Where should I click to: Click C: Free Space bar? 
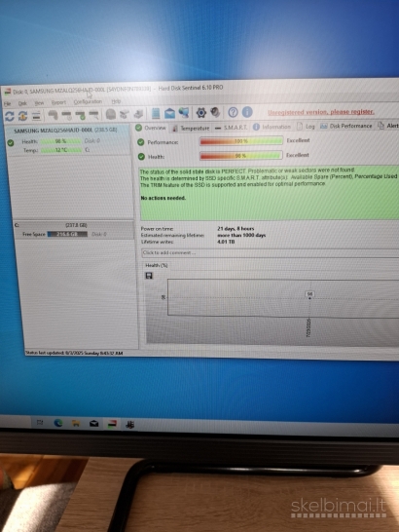coord(67,234)
